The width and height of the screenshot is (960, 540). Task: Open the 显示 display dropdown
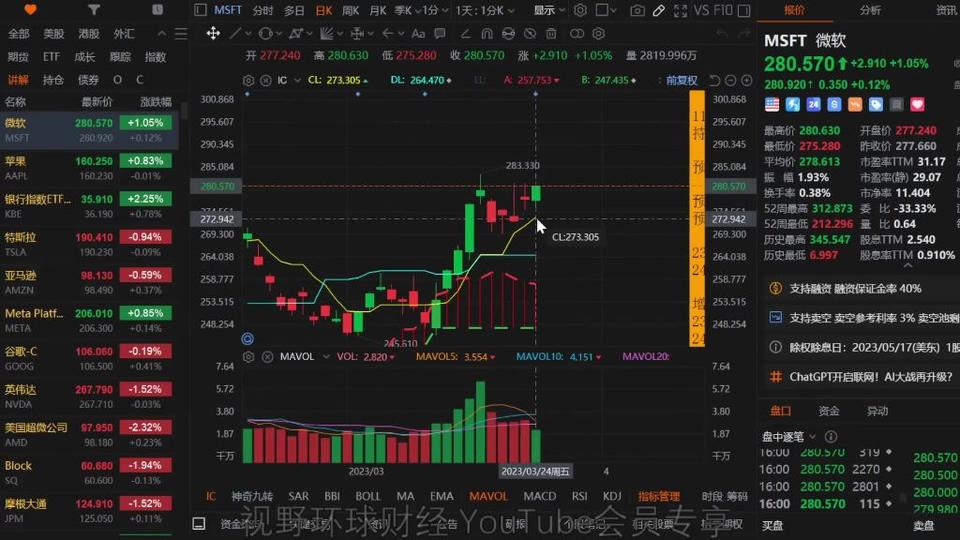click(x=549, y=10)
